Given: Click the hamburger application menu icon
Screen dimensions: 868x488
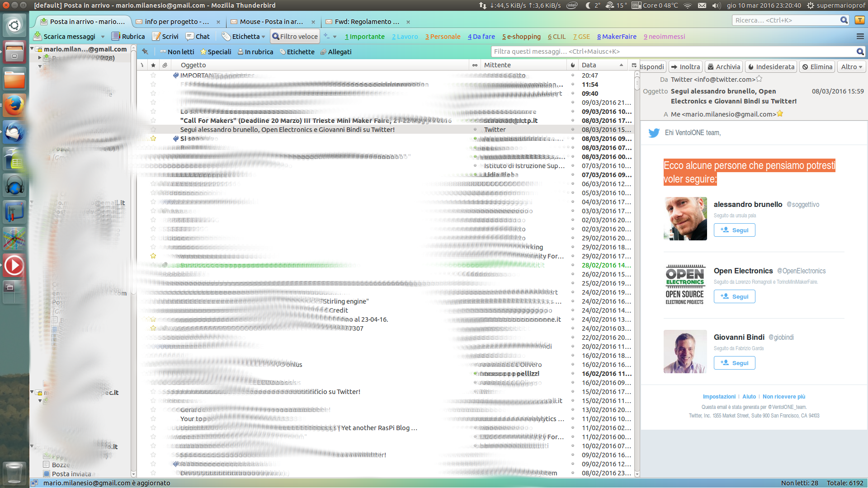Looking at the screenshot, I should tap(860, 37).
